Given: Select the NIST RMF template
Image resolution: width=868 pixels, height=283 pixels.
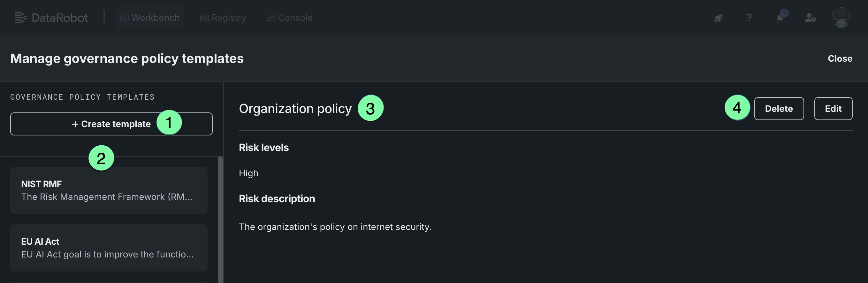Looking at the screenshot, I should (109, 190).
